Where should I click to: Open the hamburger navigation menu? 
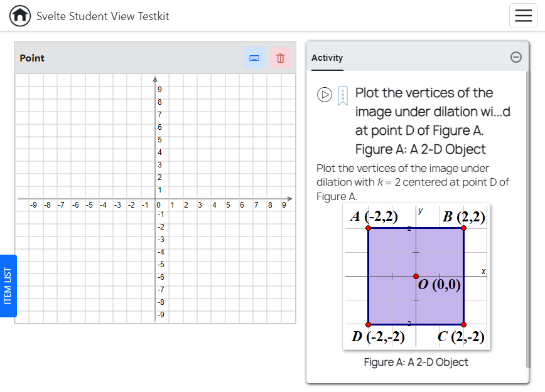[x=524, y=15]
